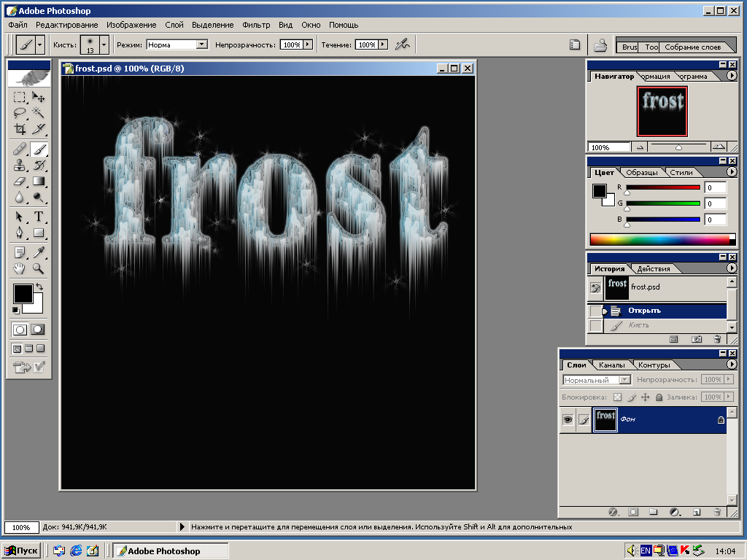747x560 pixels.
Task: Select the Pen tool
Action: (x=19, y=233)
